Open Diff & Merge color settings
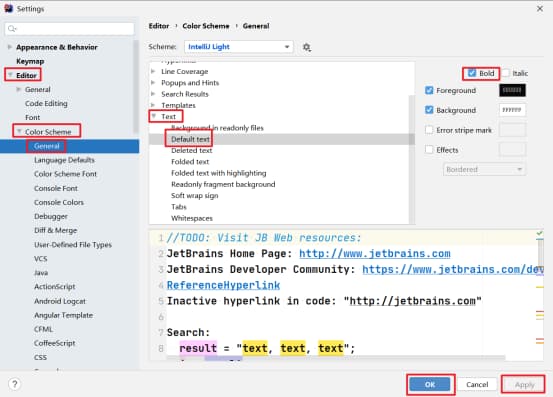This screenshot has height=397, width=553. coord(55,230)
